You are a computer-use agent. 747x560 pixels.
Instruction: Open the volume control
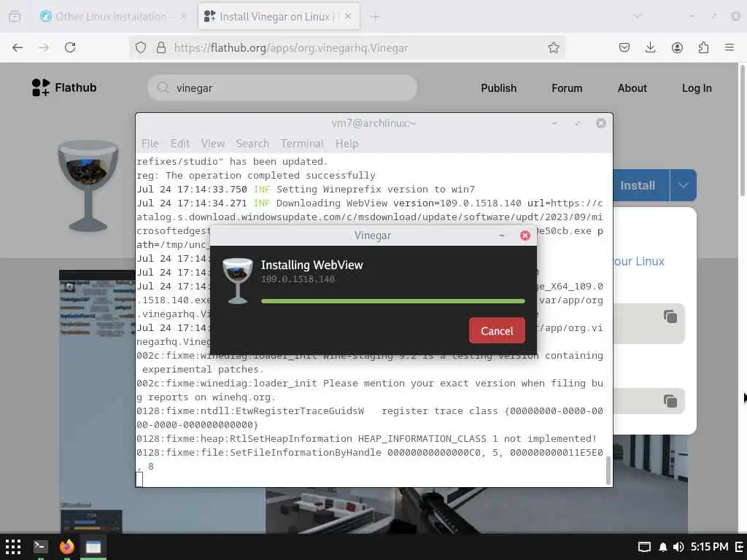[679, 547]
